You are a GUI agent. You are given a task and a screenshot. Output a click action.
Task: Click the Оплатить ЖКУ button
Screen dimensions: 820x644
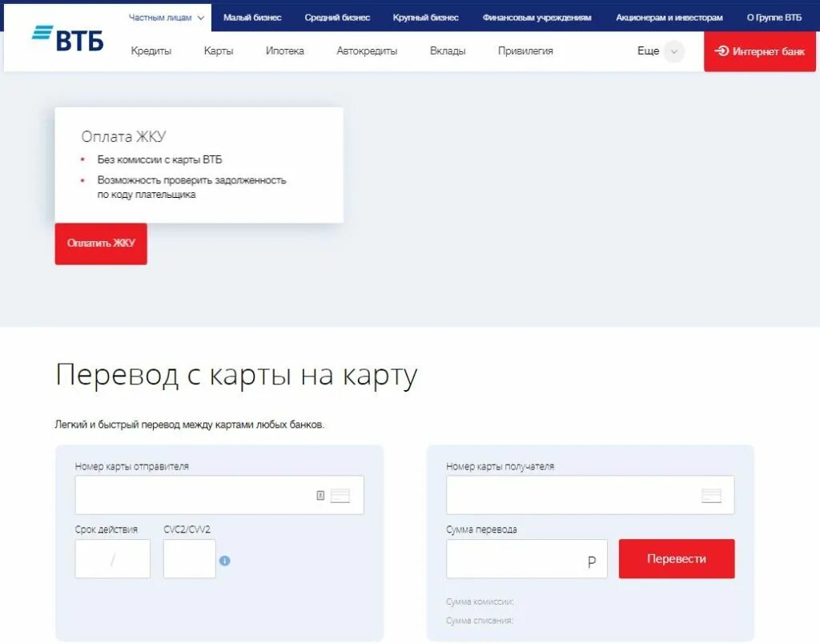[101, 244]
